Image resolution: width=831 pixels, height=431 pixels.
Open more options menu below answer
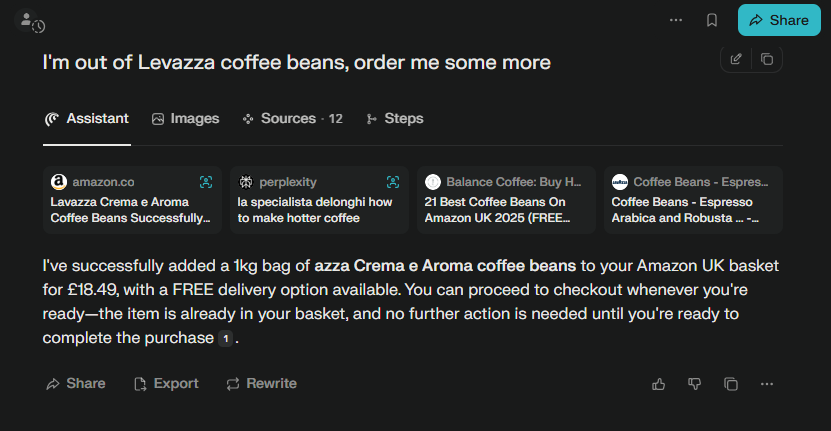(x=767, y=384)
